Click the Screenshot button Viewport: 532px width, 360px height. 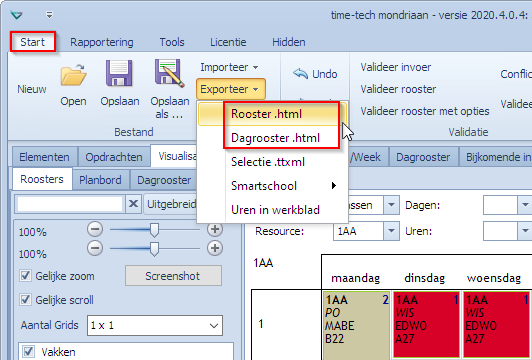173,276
